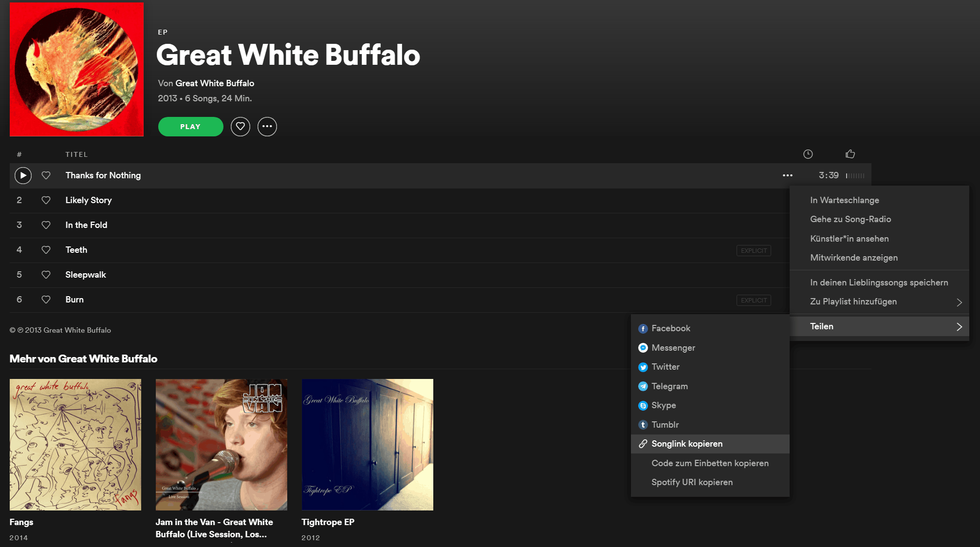Like the song Teeth
This screenshot has height=547, width=980.
46,250
